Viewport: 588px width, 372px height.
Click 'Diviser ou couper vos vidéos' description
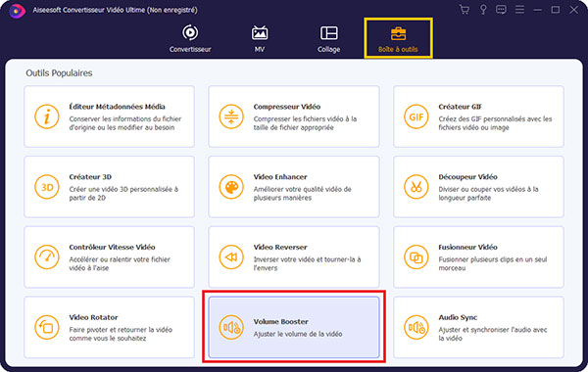point(489,193)
